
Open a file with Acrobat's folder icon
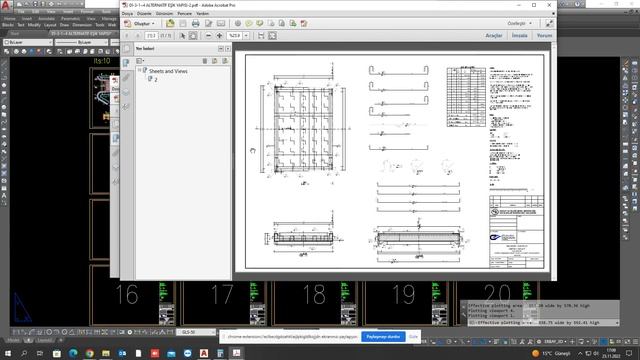170,24
